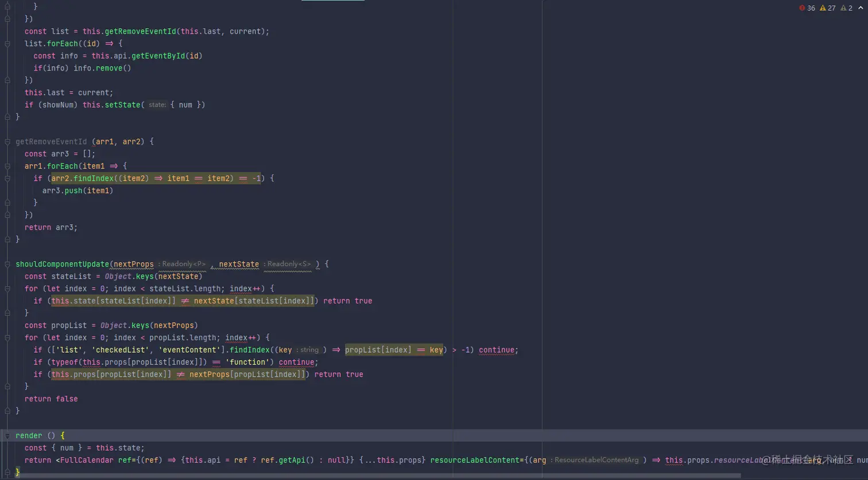Viewport: 868px width, 480px height.
Task: Collapse the render () method fold marker
Action: [x=7, y=436]
